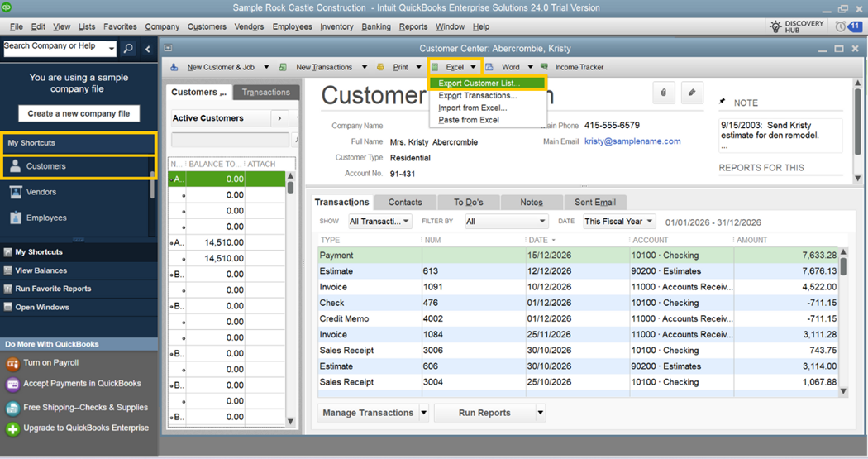Click Create a new company file button
This screenshot has width=868, height=459.
click(79, 113)
